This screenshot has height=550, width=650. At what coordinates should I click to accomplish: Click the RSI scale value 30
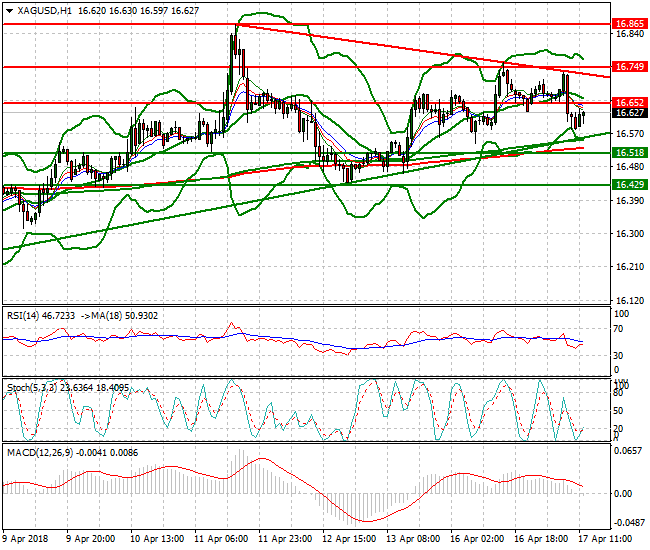[618, 356]
